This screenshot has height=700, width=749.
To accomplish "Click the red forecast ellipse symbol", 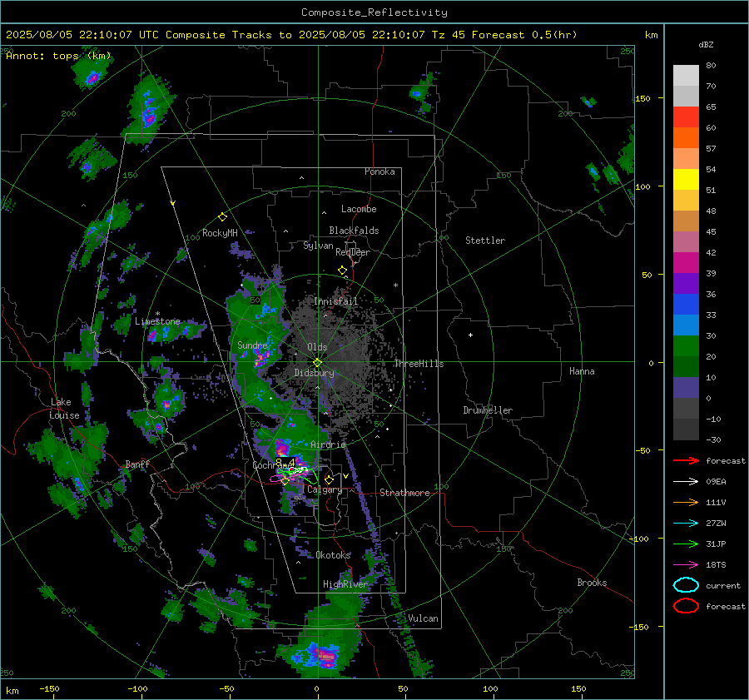I will click(686, 606).
